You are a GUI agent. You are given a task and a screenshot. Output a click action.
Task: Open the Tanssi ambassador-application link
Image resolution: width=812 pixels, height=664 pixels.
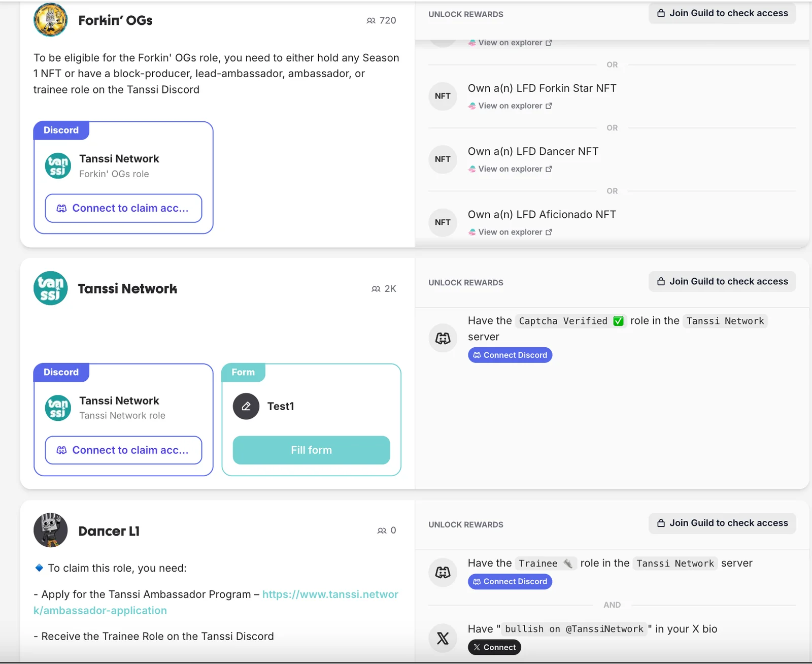coord(216,602)
